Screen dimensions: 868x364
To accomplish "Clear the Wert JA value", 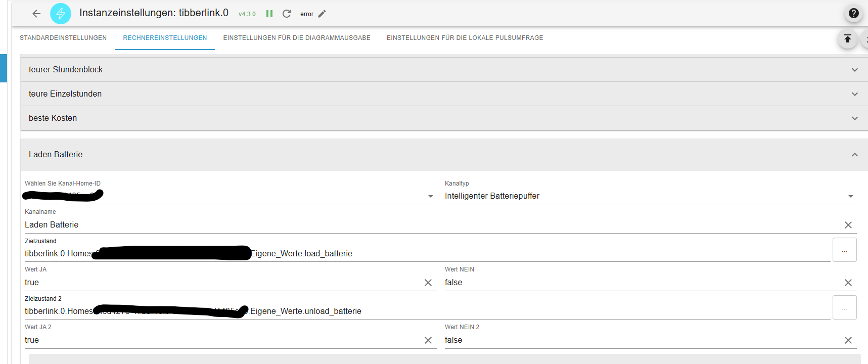I will 428,283.
